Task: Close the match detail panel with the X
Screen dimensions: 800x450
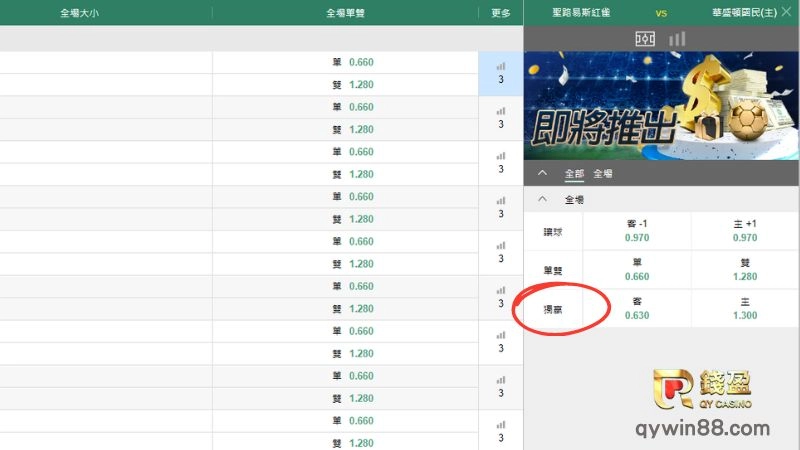Action: click(x=787, y=12)
